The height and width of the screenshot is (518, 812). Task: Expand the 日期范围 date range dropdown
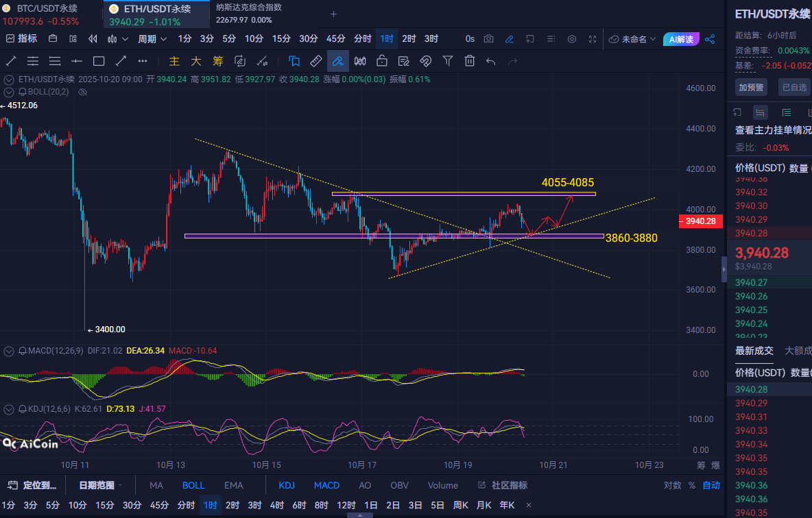[99, 485]
